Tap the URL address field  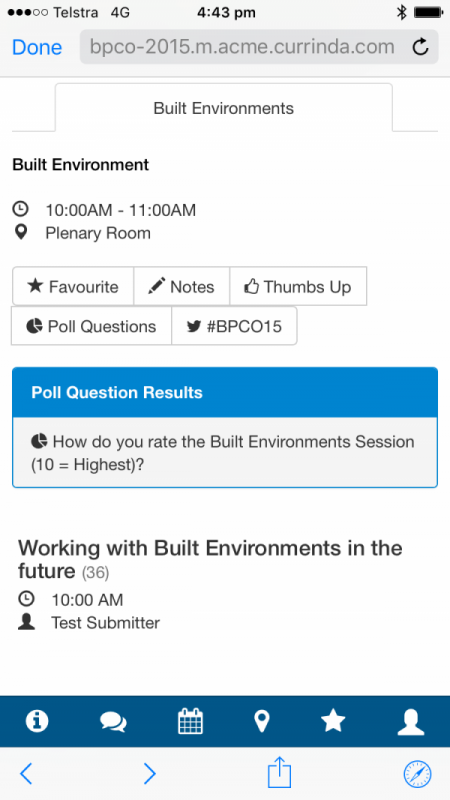click(243, 47)
